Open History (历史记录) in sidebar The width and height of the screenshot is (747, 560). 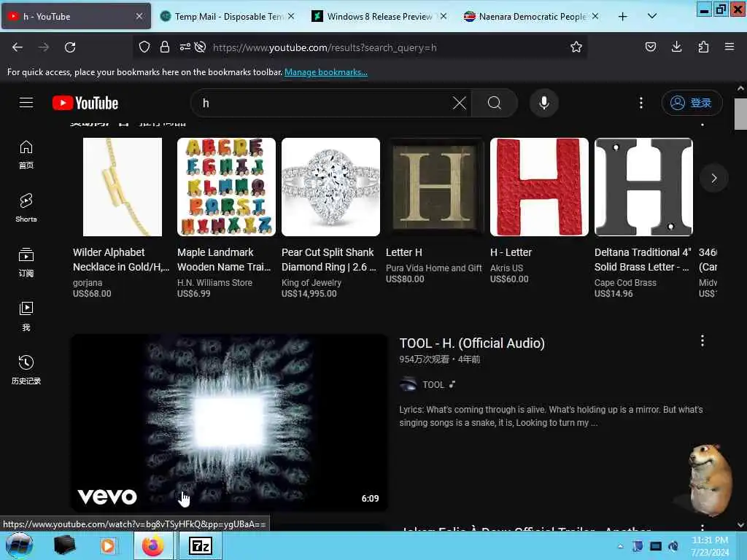pos(26,370)
